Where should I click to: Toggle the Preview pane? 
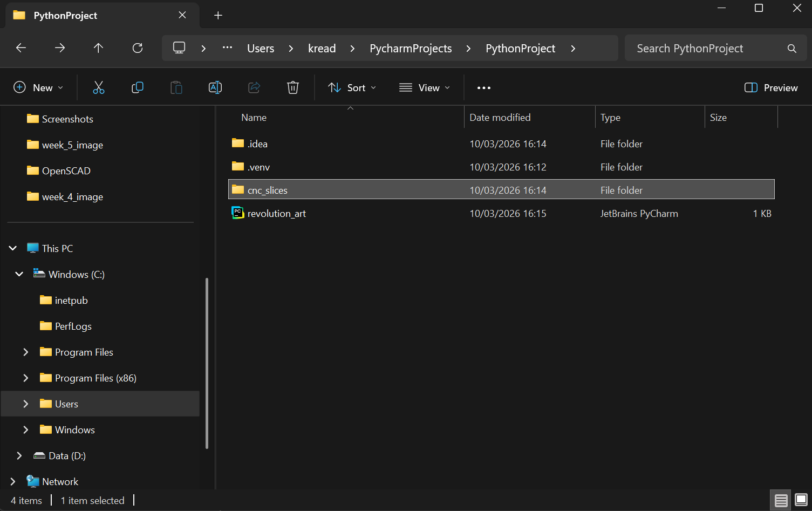770,87
